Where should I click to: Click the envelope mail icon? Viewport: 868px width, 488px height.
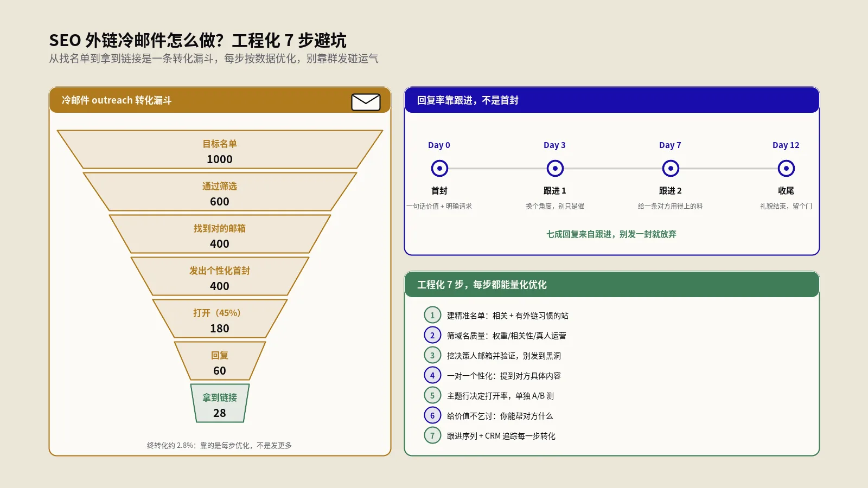[366, 102]
